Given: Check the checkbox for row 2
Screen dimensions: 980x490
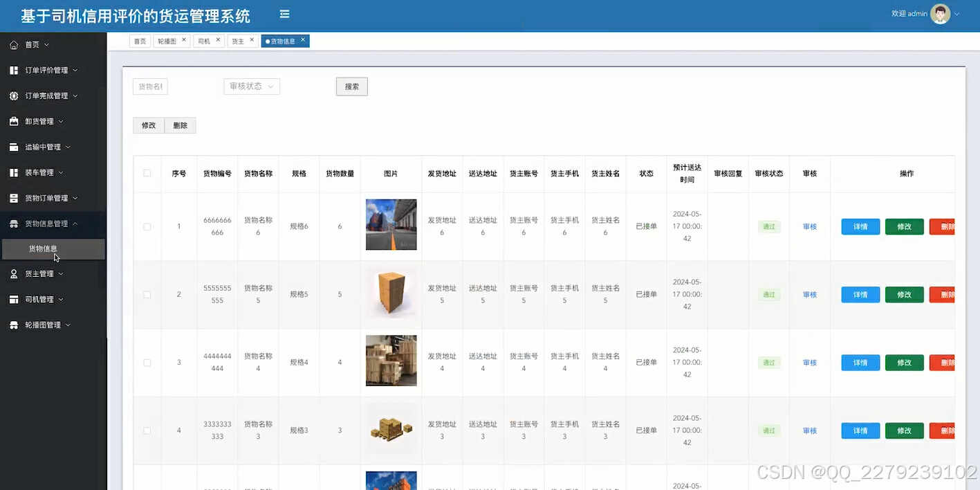Looking at the screenshot, I should (147, 294).
